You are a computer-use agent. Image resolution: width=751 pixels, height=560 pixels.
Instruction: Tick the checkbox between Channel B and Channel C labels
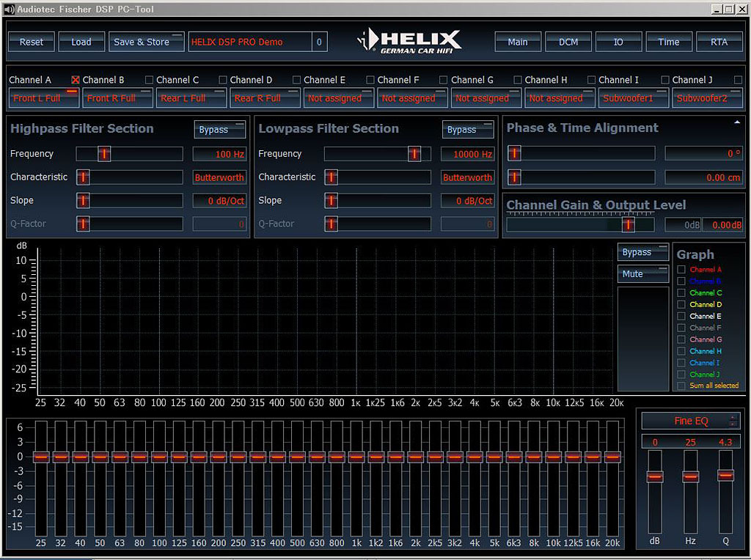(149, 80)
